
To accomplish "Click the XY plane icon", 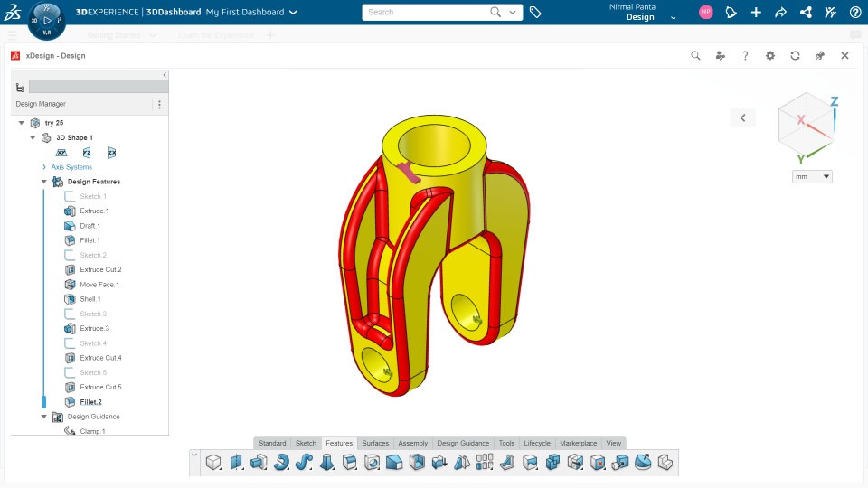I will tap(61, 153).
